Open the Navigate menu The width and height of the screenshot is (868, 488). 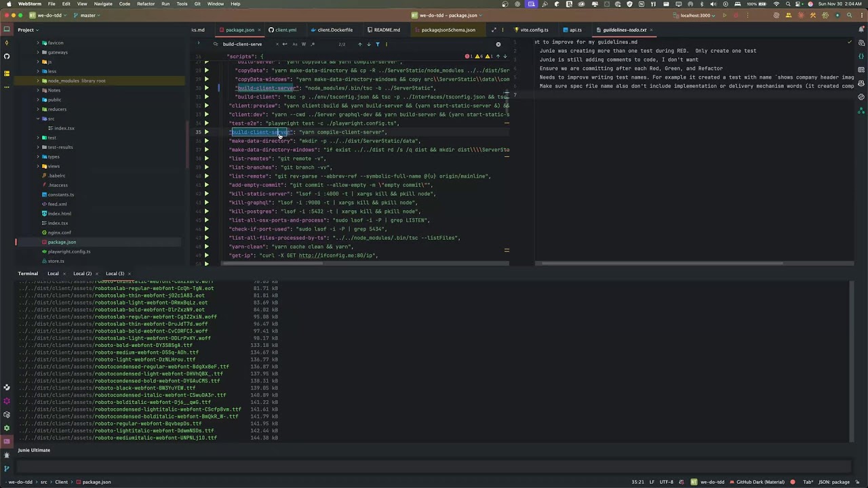103,4
